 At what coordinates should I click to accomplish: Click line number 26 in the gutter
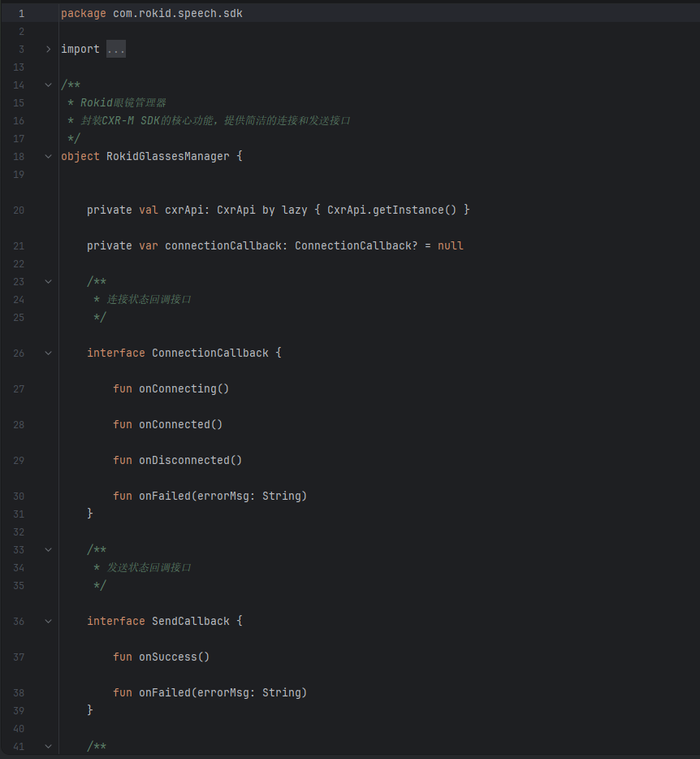[19, 353]
